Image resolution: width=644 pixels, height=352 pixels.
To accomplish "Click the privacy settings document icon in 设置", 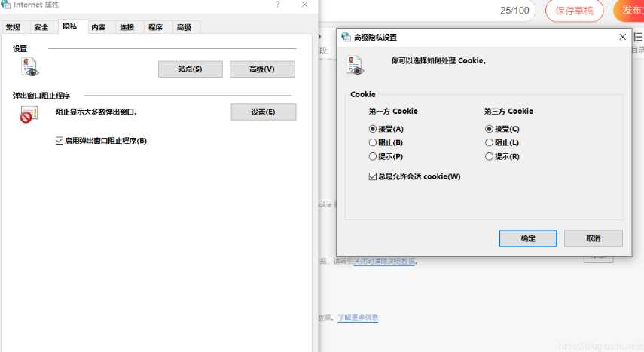I will pyautogui.click(x=29, y=67).
